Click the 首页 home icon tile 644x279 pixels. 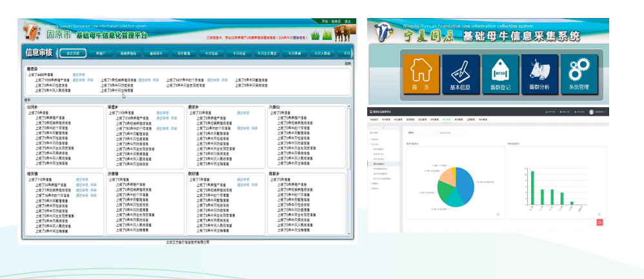(420, 75)
